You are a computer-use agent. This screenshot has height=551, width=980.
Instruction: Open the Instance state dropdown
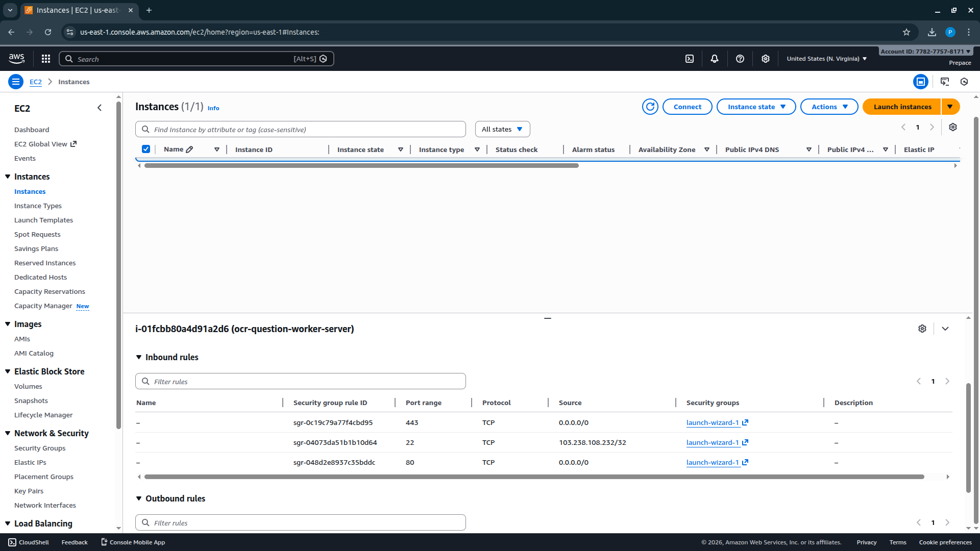756,107
